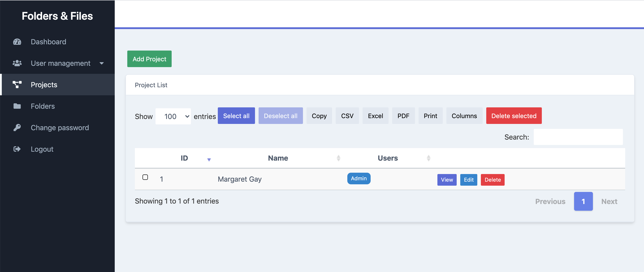Click the Edit button for Margaret Gay
Image resolution: width=644 pixels, height=272 pixels.
[468, 179]
